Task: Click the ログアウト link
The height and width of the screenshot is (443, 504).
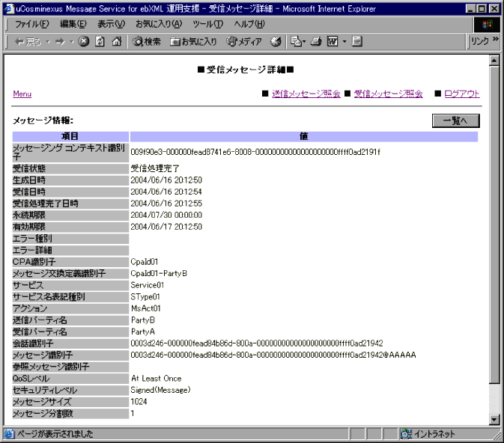Action: tap(462, 94)
